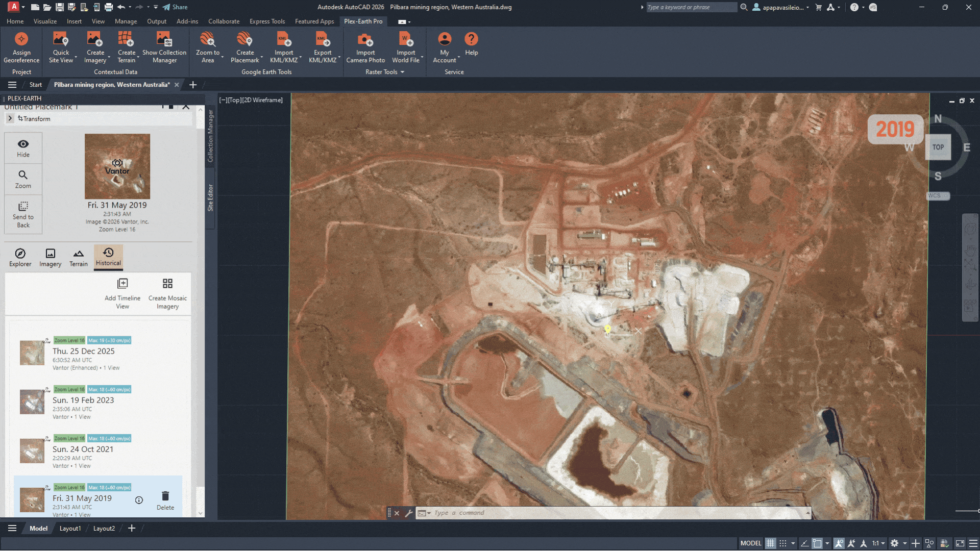Viewport: 980px width, 551px height.
Task: Open the Express Tools ribbon tab
Action: tap(267, 21)
